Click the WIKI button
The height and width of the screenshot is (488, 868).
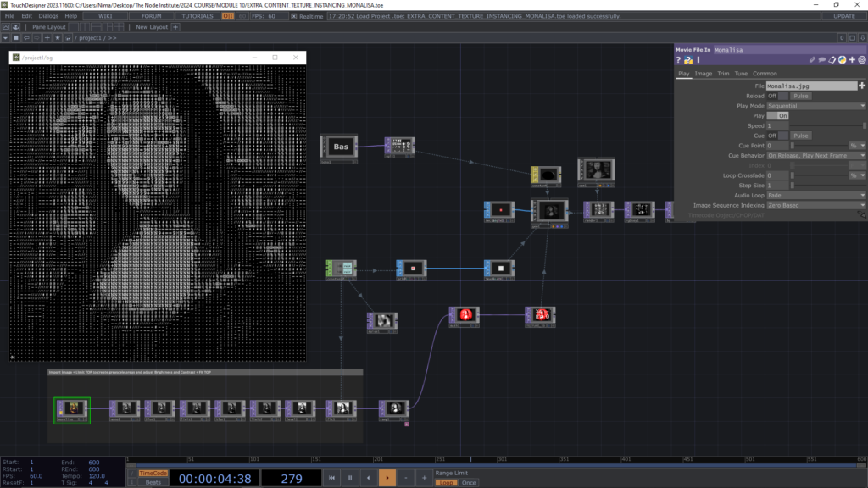click(105, 16)
